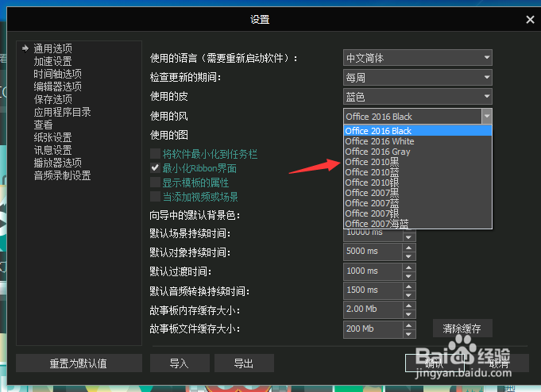Toggle 当添加视频或场景 checkbox
541x392 pixels.
click(155, 197)
